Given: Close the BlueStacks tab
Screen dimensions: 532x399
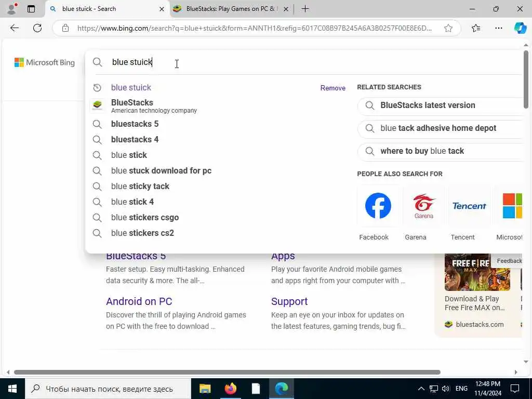Looking at the screenshot, I should pos(286,9).
